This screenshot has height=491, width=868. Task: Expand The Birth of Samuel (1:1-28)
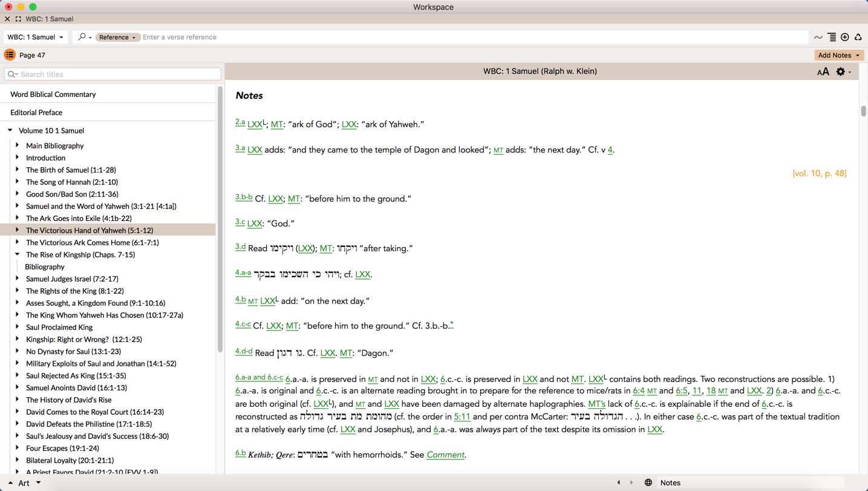coord(17,170)
